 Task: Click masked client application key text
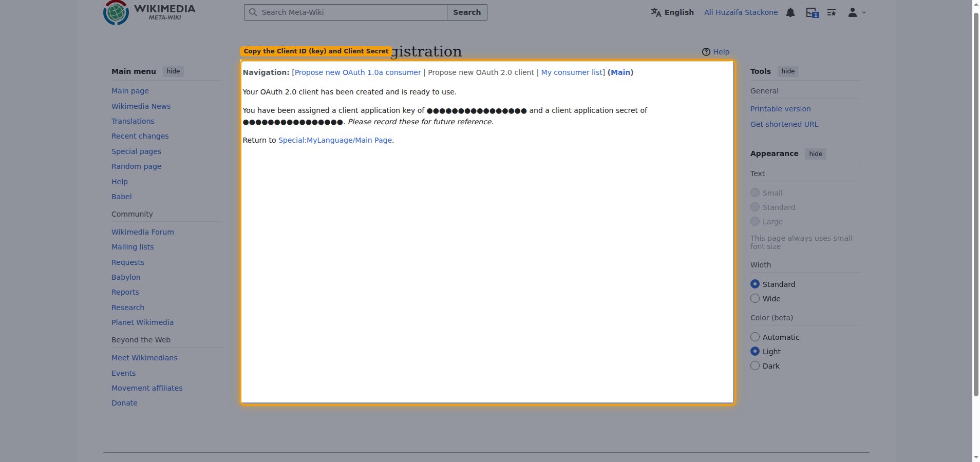coord(477,111)
